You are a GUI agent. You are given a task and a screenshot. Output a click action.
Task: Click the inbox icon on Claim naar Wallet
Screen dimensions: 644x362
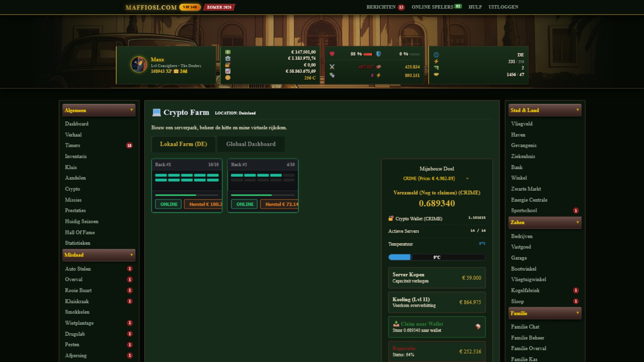(396, 323)
